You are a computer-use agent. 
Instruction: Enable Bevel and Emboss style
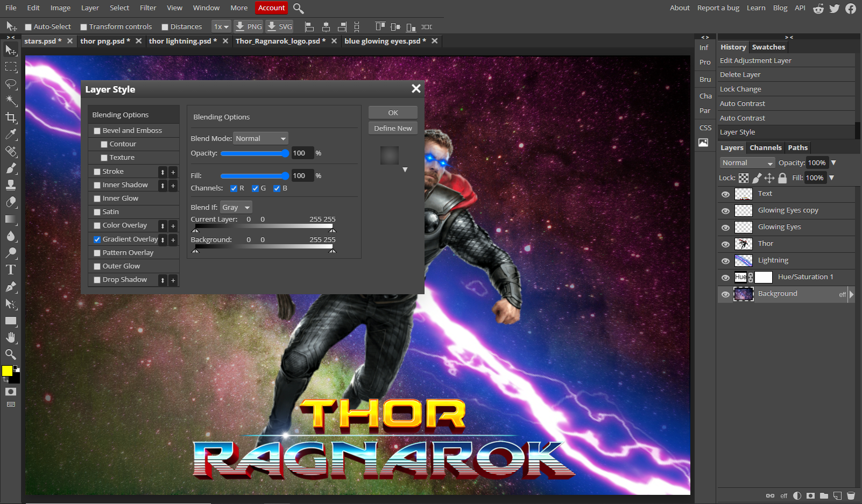[x=97, y=131]
